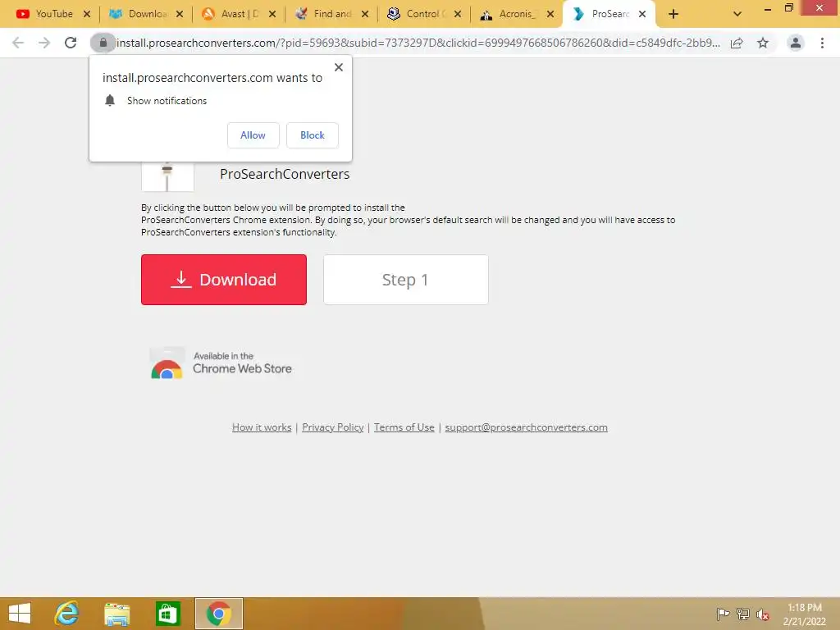
Task: Go forward to the next page
Action: tap(44, 43)
